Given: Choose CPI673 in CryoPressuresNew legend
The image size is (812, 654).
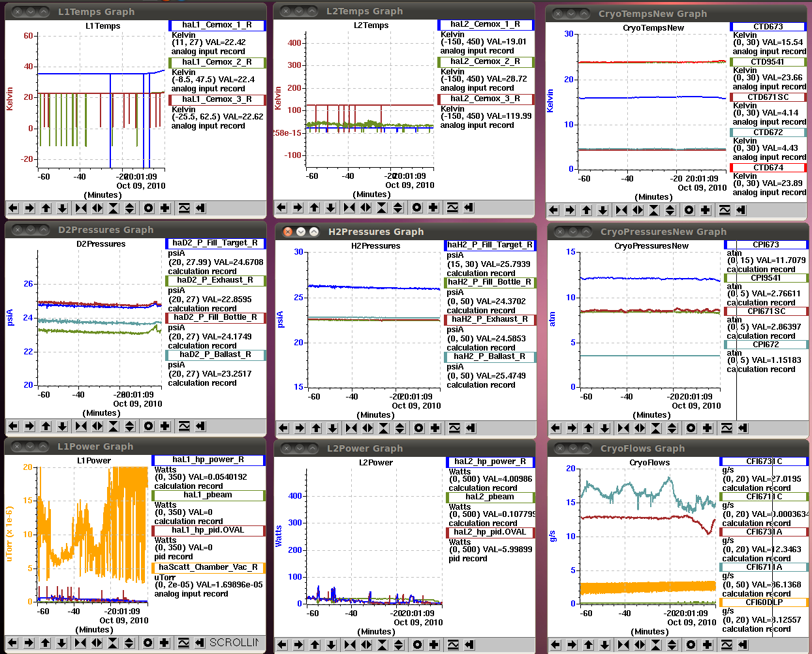Looking at the screenshot, I should coord(766,245).
